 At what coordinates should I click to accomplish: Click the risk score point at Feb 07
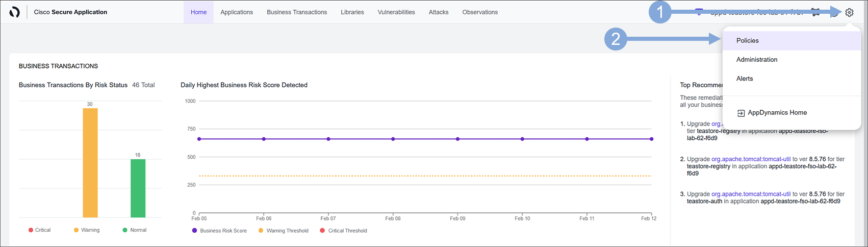pyautogui.click(x=328, y=139)
